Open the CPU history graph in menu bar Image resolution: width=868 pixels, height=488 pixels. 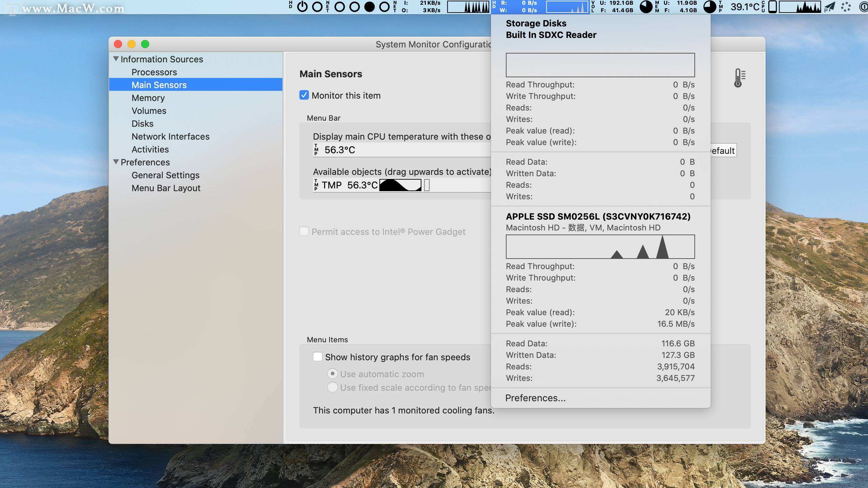[800, 7]
